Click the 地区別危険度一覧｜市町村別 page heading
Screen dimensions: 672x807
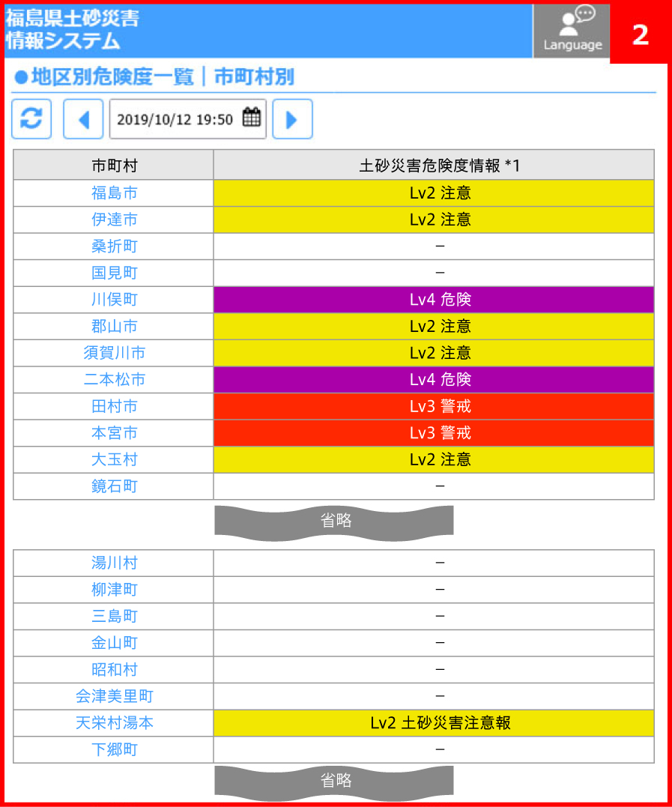coord(155,76)
